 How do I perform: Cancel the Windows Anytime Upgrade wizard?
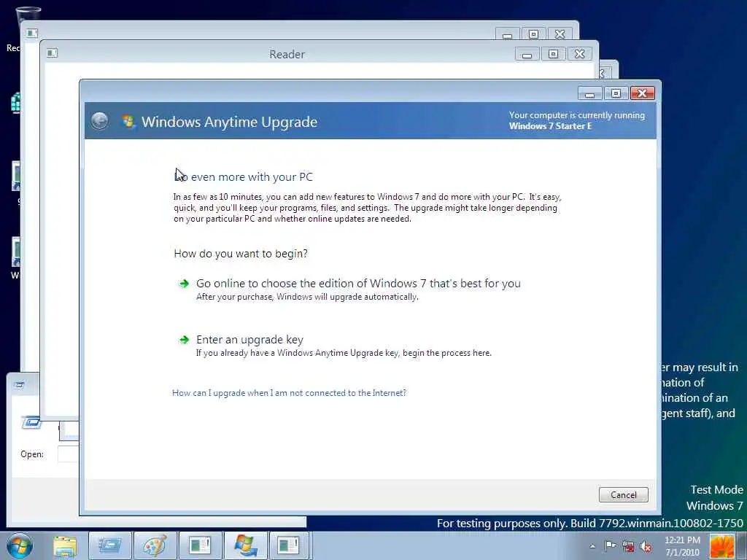623,495
